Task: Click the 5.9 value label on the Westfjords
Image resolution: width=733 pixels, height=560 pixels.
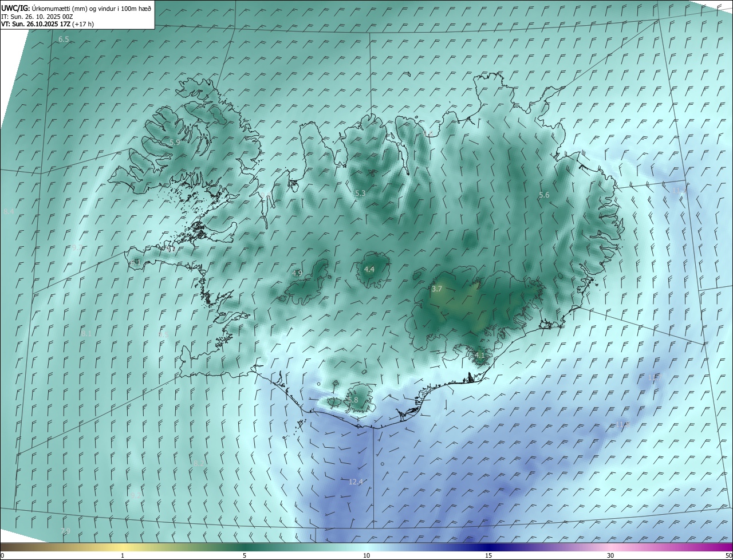Action: (x=175, y=142)
